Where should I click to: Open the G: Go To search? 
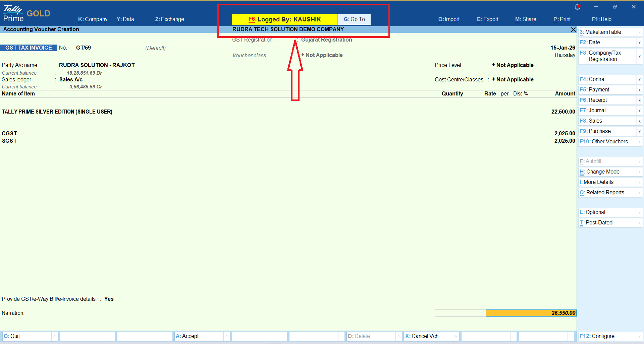354,19
